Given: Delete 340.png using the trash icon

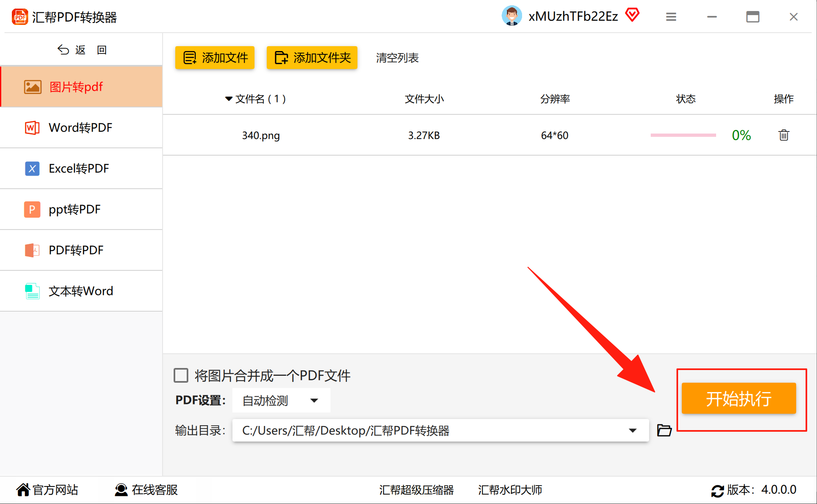Looking at the screenshot, I should 784,135.
